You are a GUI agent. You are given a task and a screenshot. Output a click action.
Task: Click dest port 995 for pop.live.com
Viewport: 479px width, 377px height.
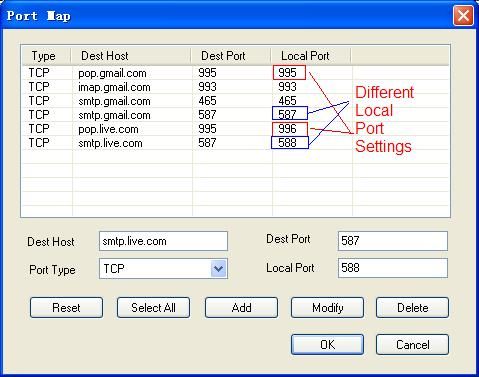point(207,129)
